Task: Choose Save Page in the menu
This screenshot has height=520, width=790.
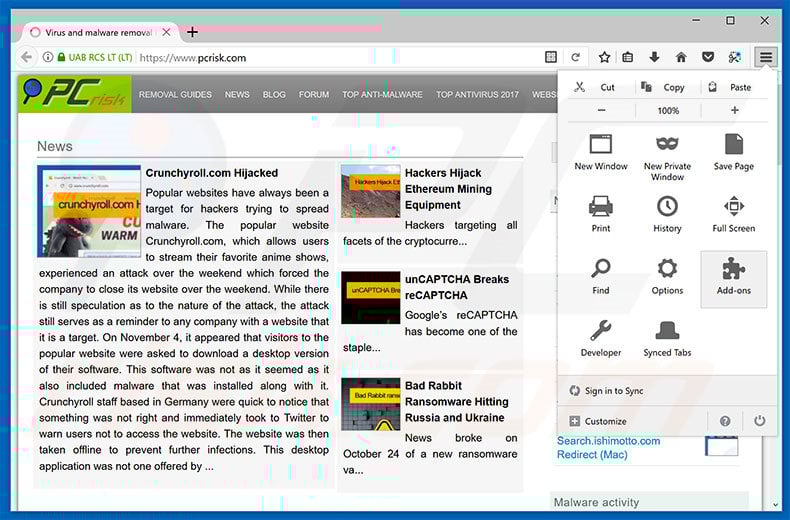Action: 734,153
